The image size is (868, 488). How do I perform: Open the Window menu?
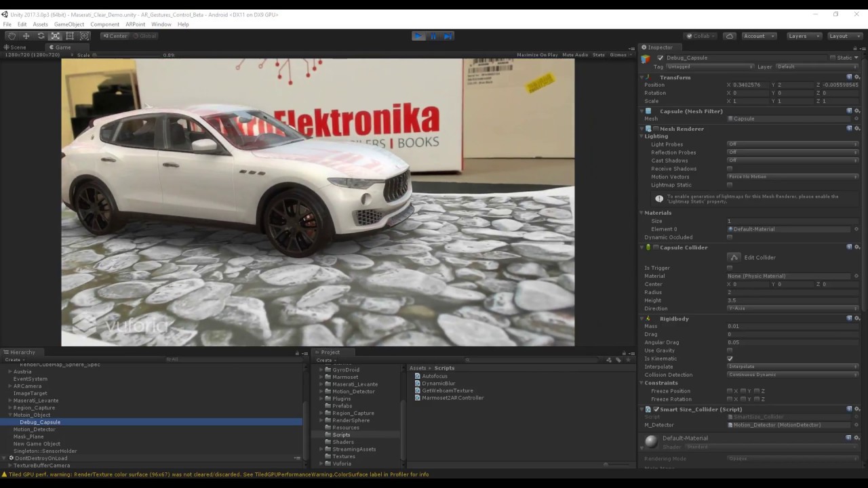[161, 24]
